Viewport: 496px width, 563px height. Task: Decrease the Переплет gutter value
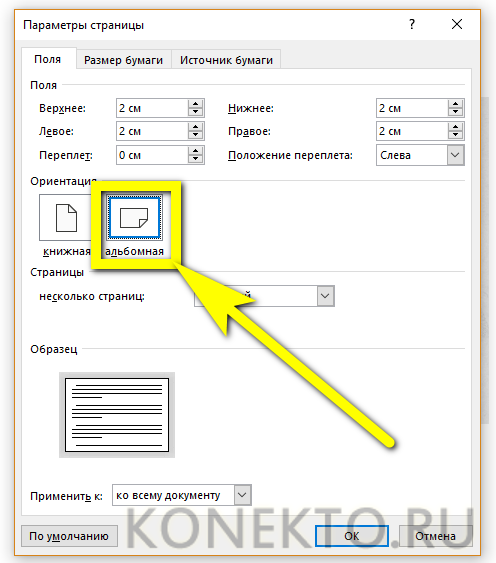[195, 159]
